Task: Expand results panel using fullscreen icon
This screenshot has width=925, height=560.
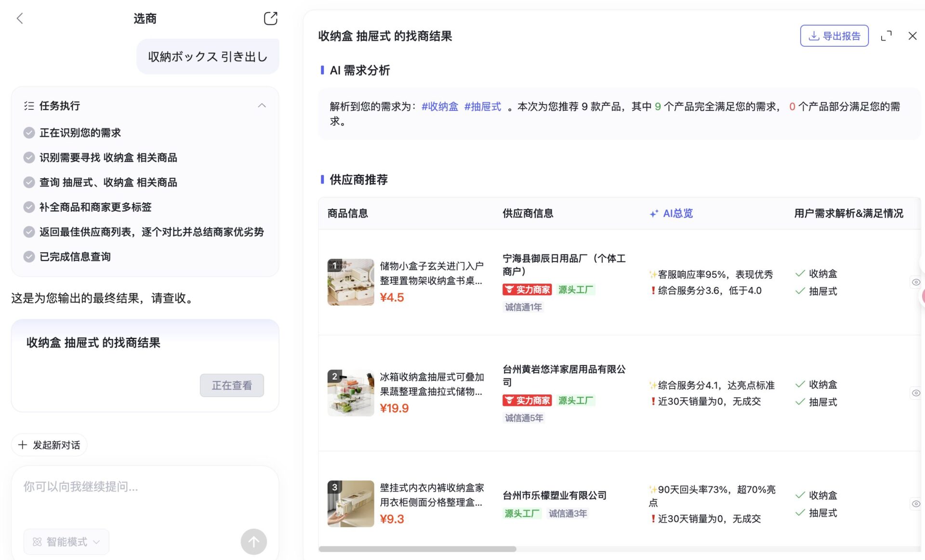Action: click(x=886, y=36)
